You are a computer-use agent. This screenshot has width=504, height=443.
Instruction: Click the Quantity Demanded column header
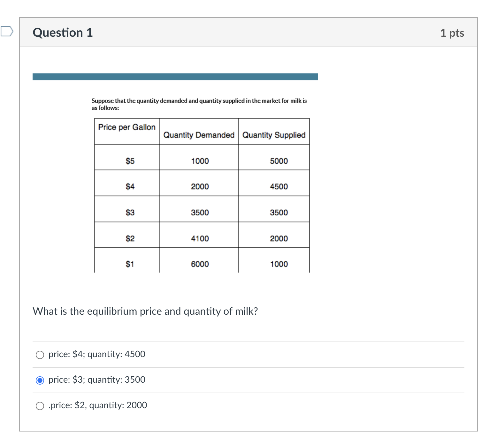199,135
